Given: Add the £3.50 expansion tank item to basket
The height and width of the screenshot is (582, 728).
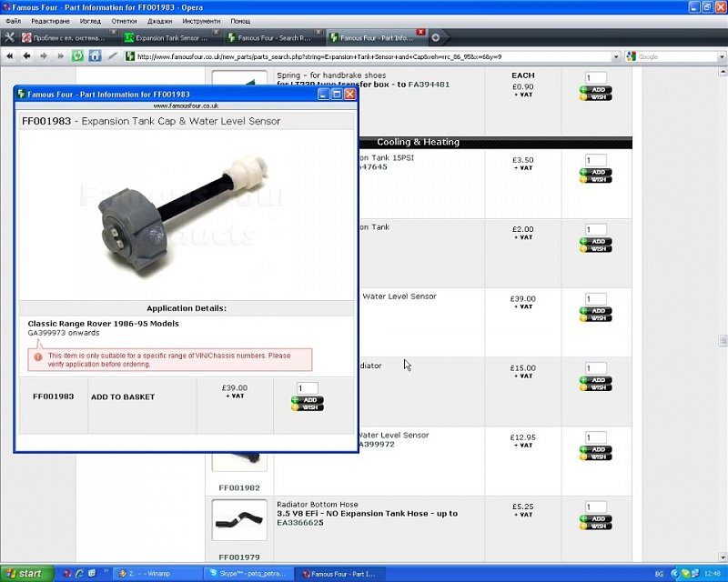Looking at the screenshot, I should 596,172.
